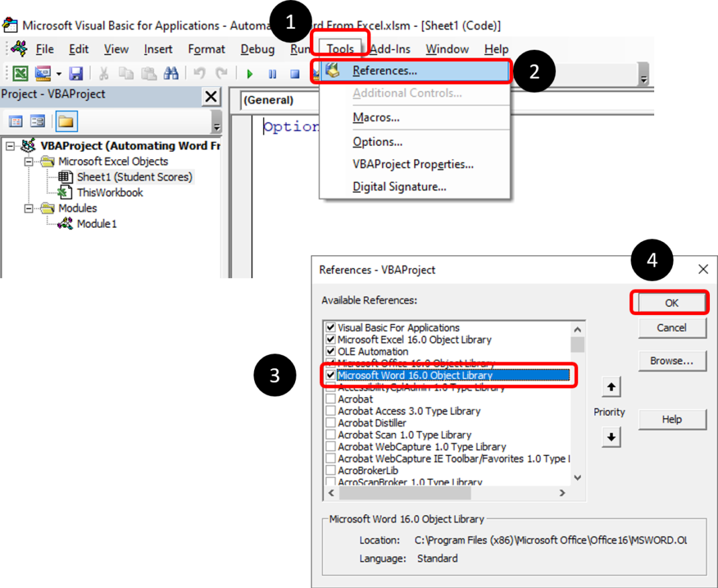This screenshot has width=718, height=588.
Task: Click the Break pause icon
Action: click(x=272, y=74)
